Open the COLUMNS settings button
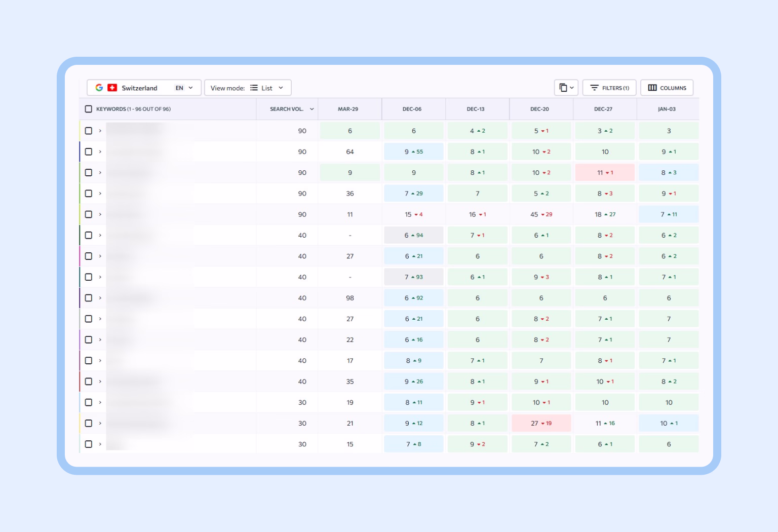 667,88
